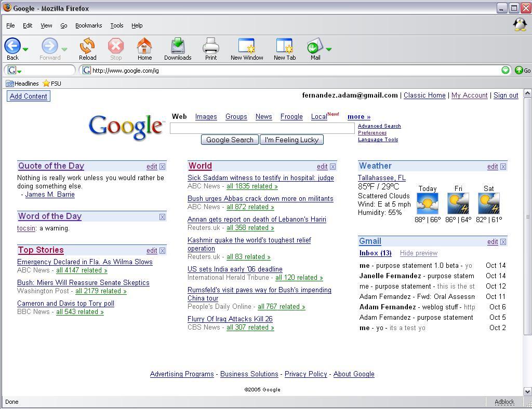This screenshot has height=409, width=532.
Task: Click the Add Content button
Action: coord(29,96)
